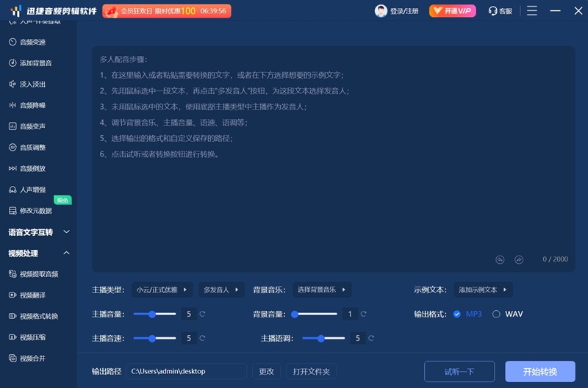The height and width of the screenshot is (388, 588).
Task: Reset 主播音量 with its refresh icon
Action: [x=202, y=314]
